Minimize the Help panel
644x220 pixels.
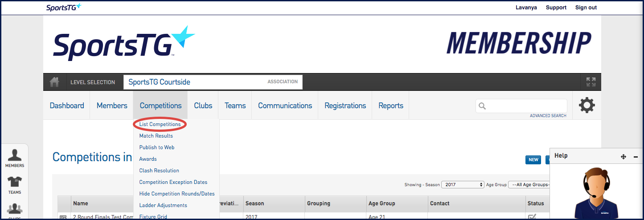coord(636,157)
